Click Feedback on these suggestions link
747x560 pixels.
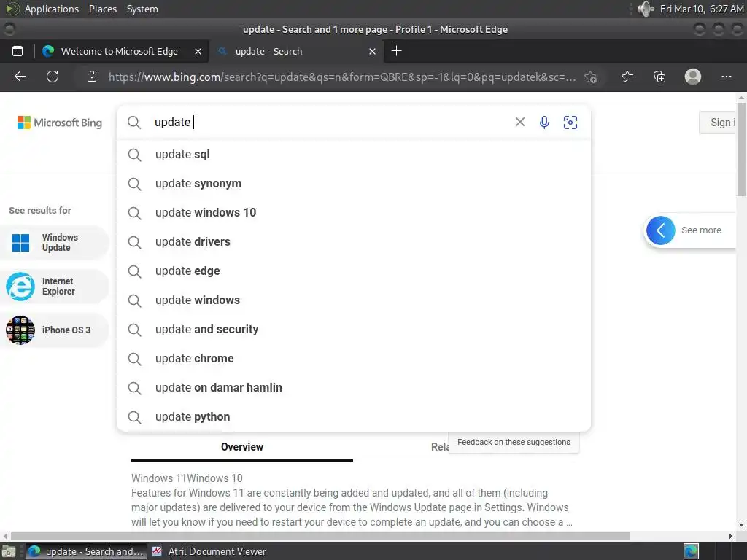514,443
